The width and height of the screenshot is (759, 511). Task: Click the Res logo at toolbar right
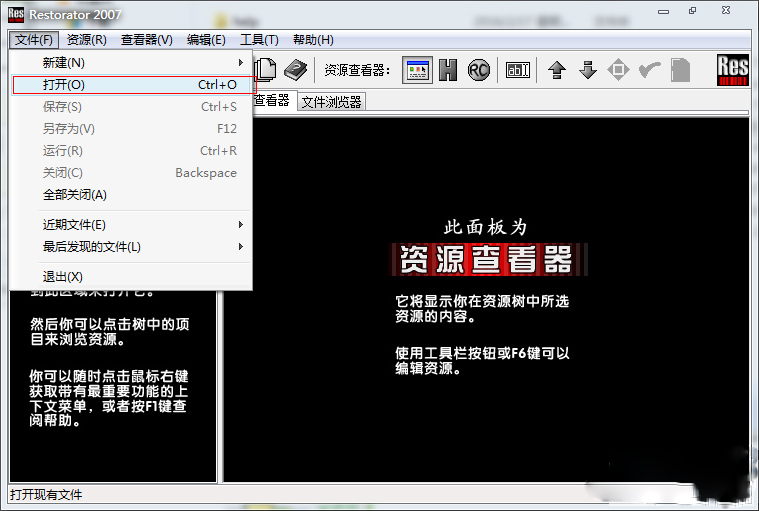pos(733,70)
